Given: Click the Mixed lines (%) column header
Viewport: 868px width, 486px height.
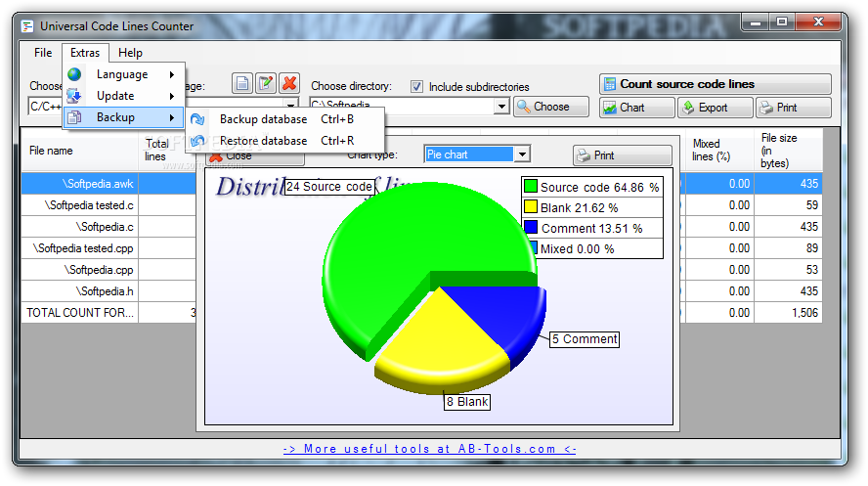Looking at the screenshot, I should [719, 150].
